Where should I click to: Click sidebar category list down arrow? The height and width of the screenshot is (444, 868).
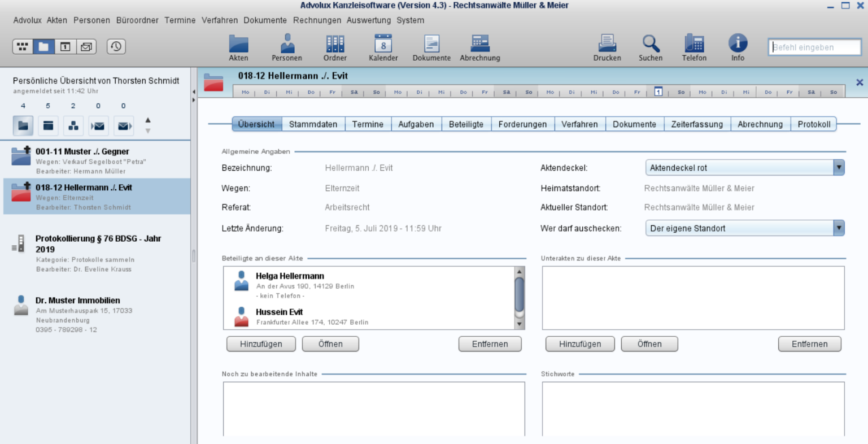(148, 131)
